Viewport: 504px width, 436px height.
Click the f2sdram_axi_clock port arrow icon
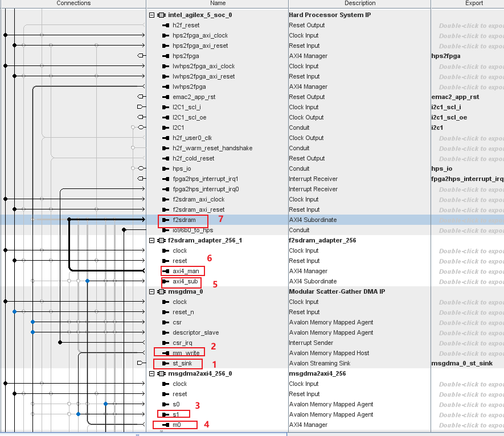click(166, 200)
